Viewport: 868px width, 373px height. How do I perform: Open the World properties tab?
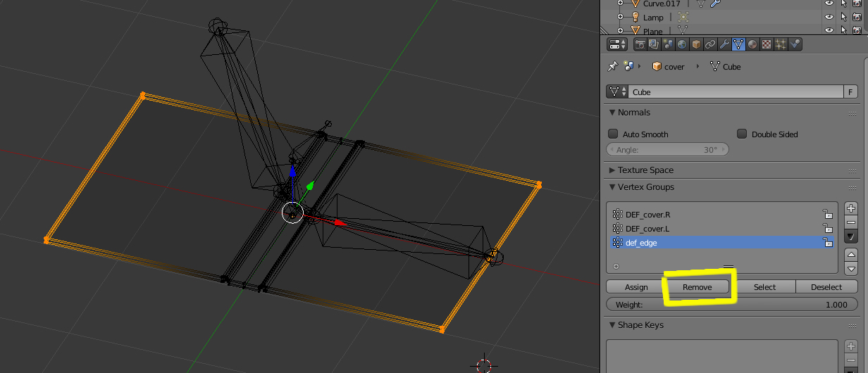pos(682,45)
